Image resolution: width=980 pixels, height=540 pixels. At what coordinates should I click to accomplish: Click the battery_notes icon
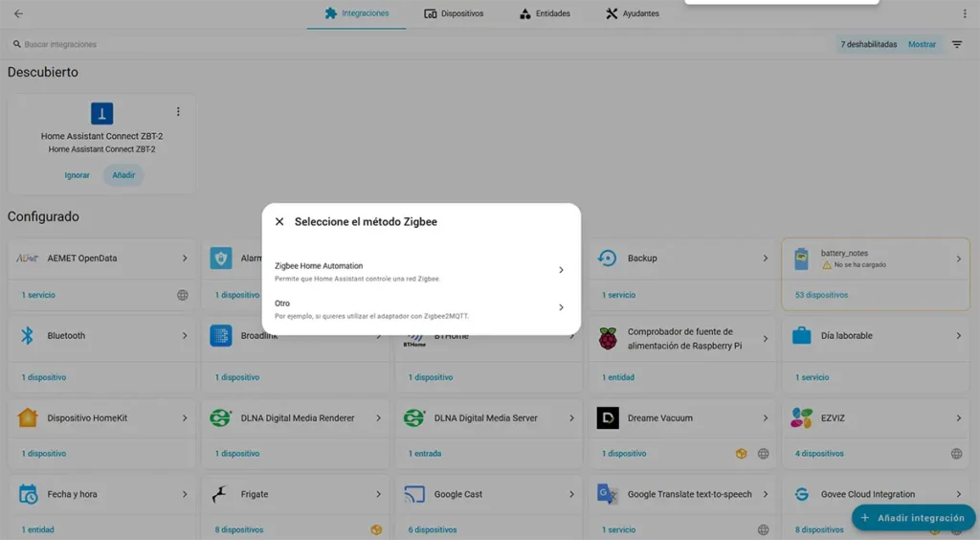click(801, 259)
